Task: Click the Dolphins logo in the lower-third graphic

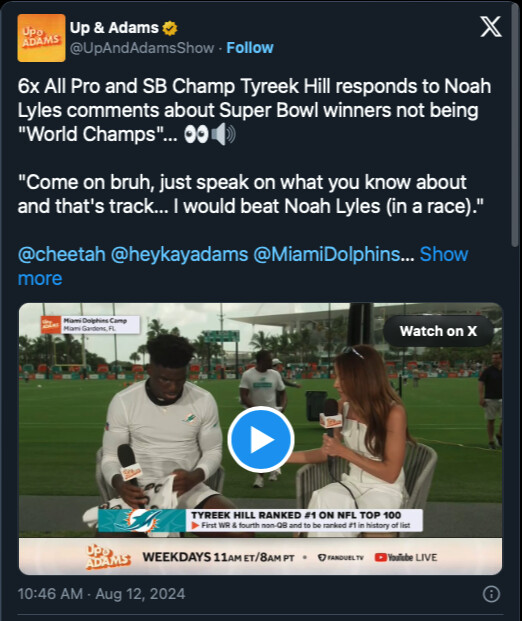Action: [142, 520]
